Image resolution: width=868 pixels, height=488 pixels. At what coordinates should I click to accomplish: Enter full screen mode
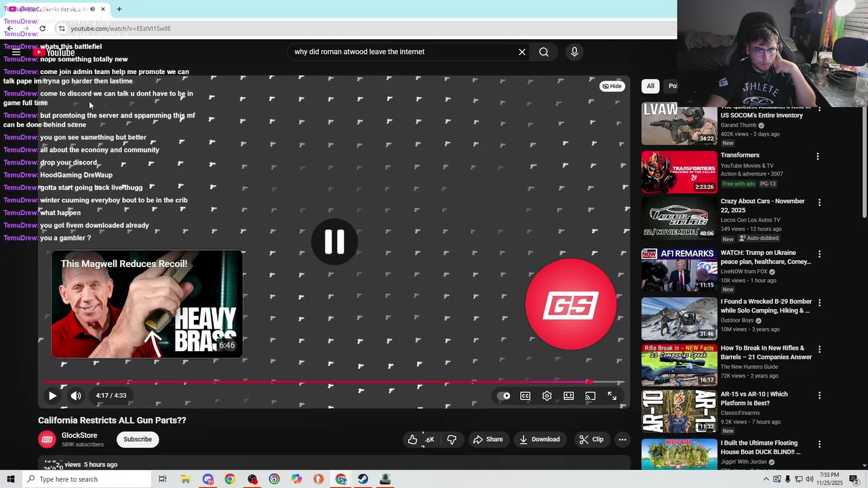tap(612, 396)
